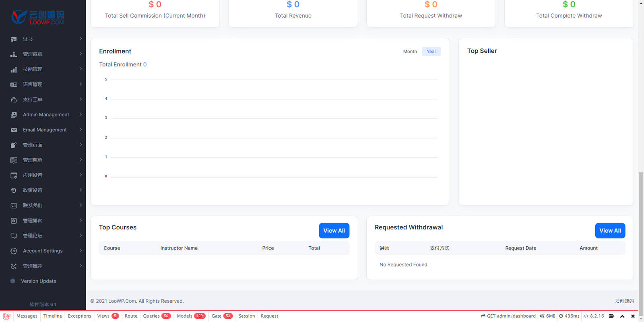Click the 436ms request duration indicator
The height and width of the screenshot is (322, 644).
pyautogui.click(x=569, y=316)
